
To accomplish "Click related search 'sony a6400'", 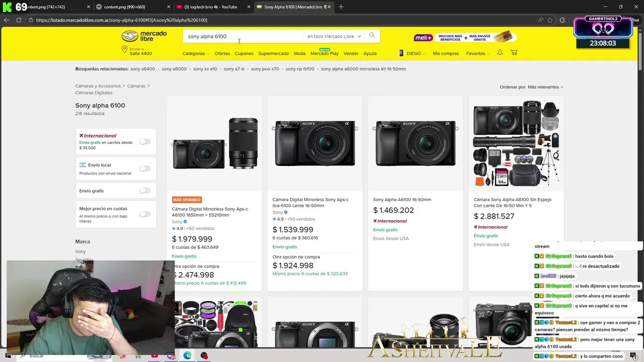I will tap(142, 69).
